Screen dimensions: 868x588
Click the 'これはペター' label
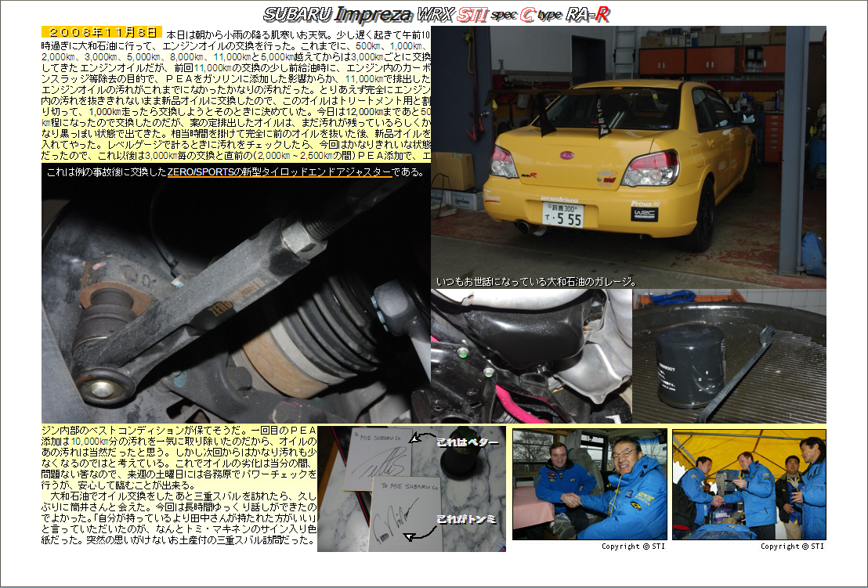tap(467, 443)
